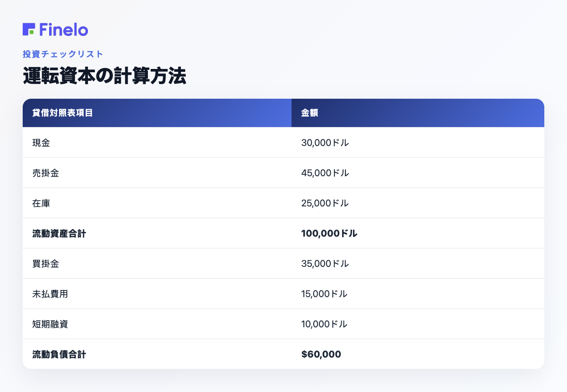Click the 30,000ドル amount cell
The height and width of the screenshot is (392, 567).
pyautogui.click(x=325, y=143)
